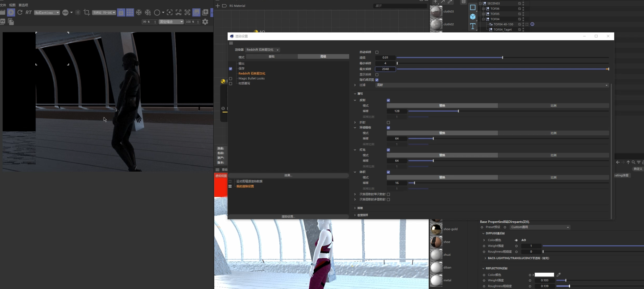Open the 固定缩放 scaling dropdown
This screenshot has height=289, width=644.
[x=171, y=22]
